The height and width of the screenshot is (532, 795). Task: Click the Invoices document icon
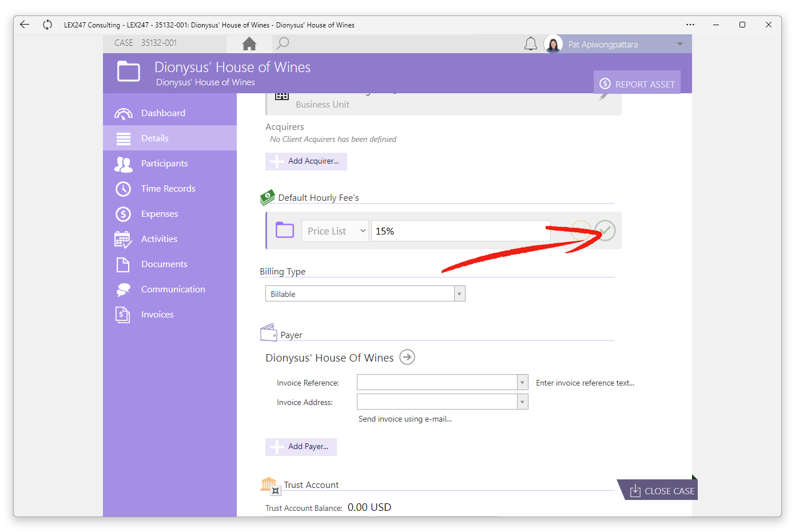[x=122, y=315]
